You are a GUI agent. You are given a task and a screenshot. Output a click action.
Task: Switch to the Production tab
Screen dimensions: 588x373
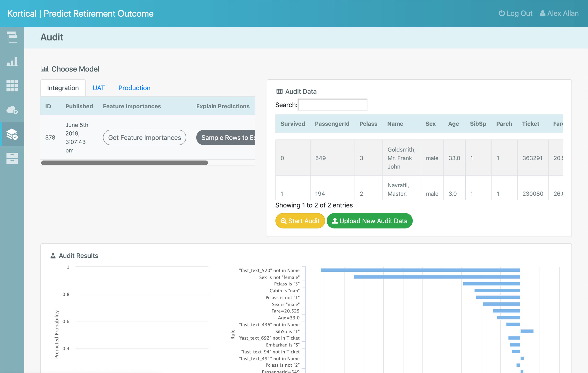134,88
